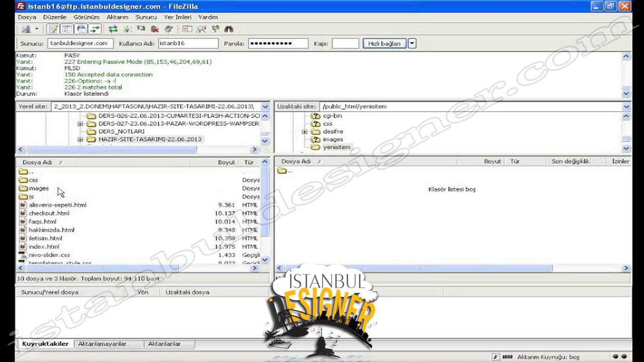The height and width of the screenshot is (362, 644).
Task: Sort local list by Boyut column
Action: pos(226,162)
